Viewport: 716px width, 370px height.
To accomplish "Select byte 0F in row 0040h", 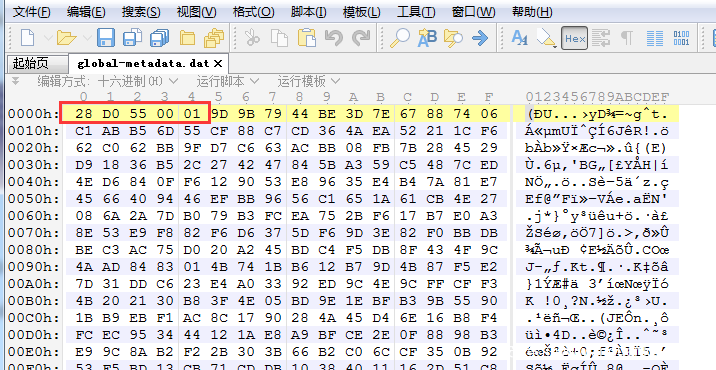I will click(x=165, y=181).
